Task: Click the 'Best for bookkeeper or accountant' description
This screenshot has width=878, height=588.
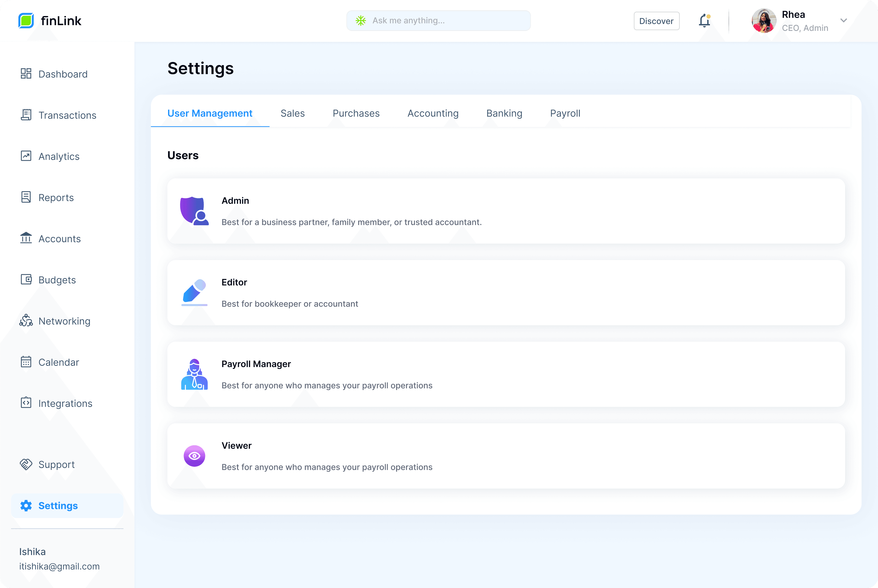Action: (x=290, y=304)
